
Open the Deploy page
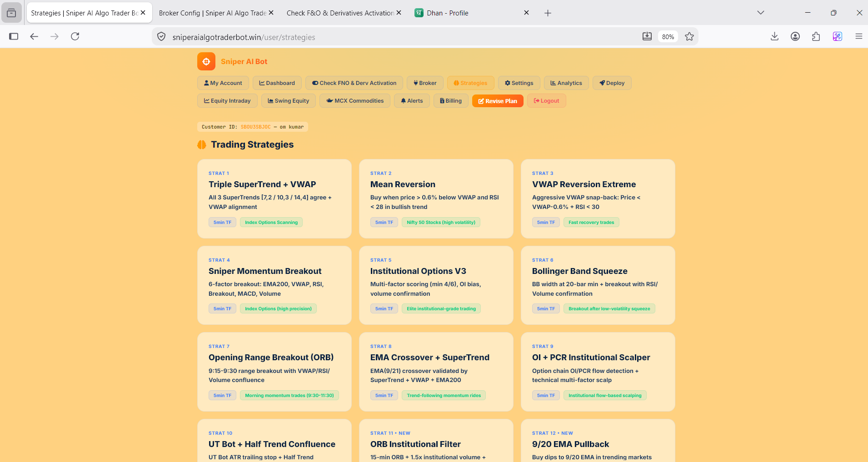612,83
